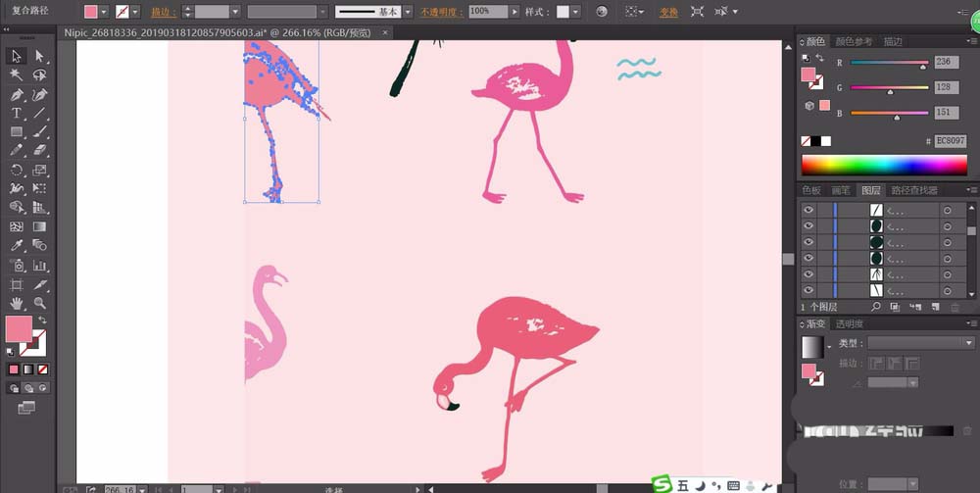Select the Column Graph tool
The image size is (980, 493).
click(x=40, y=265)
